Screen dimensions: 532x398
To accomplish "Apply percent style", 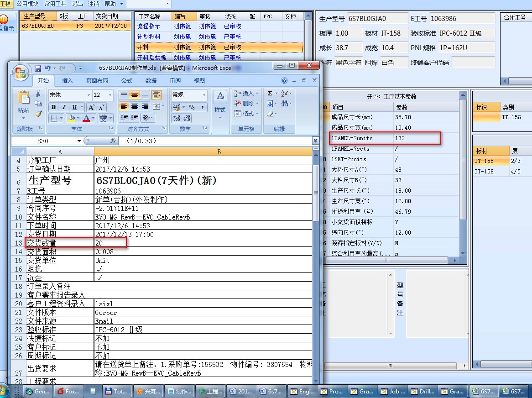I will click(192, 107).
